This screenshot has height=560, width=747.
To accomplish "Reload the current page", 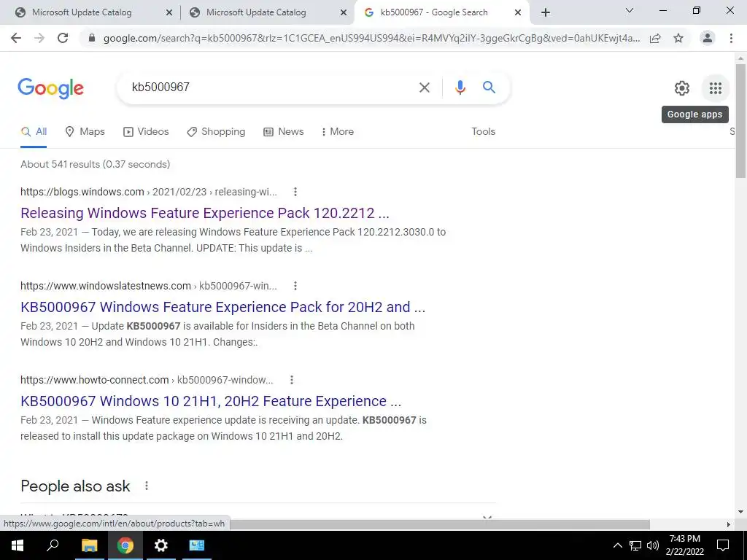I will tap(63, 38).
